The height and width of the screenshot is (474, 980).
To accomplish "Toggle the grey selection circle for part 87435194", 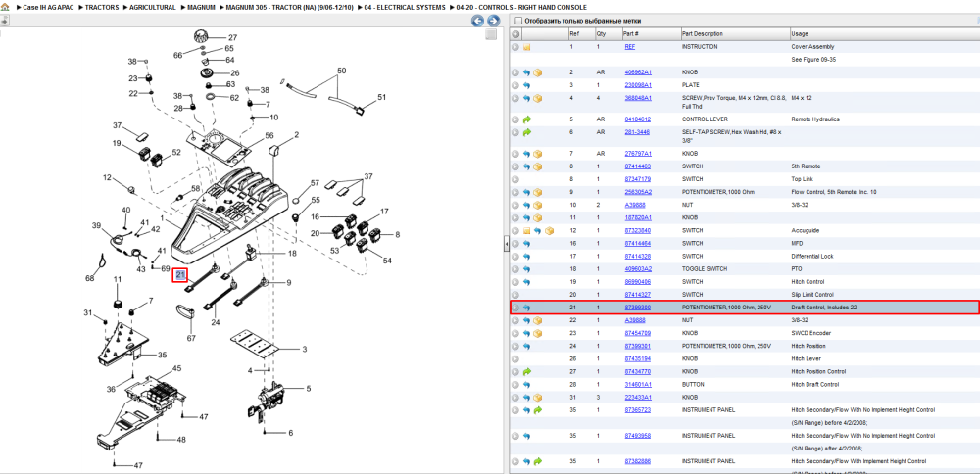I will [x=515, y=358].
